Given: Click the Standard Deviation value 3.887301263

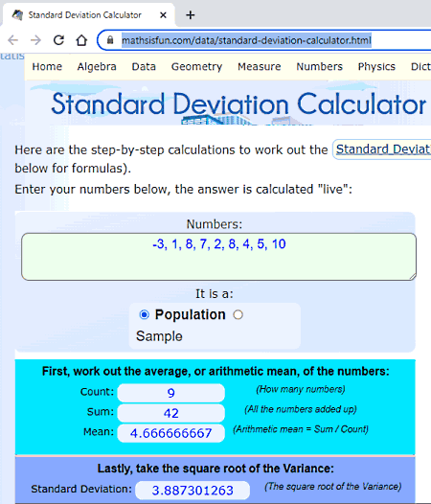Looking at the screenshot, I should pyautogui.click(x=193, y=491).
